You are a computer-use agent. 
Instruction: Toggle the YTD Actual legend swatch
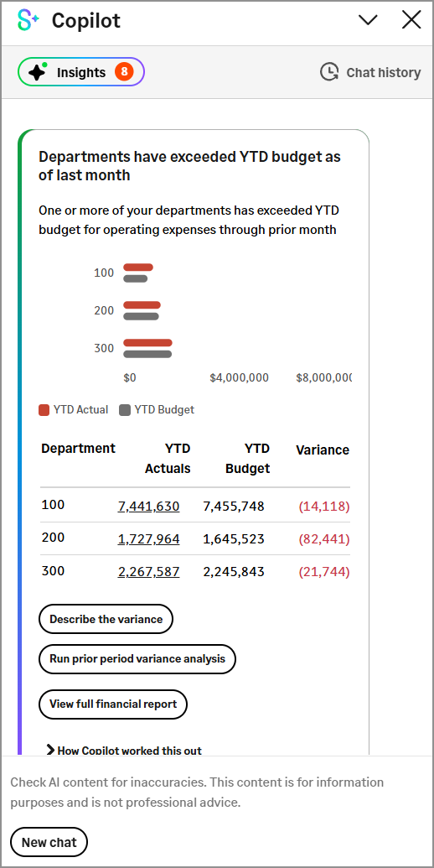pos(44,410)
